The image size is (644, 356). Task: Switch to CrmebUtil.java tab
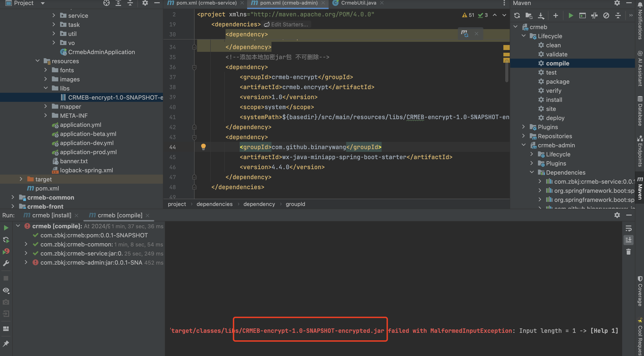pos(358,3)
